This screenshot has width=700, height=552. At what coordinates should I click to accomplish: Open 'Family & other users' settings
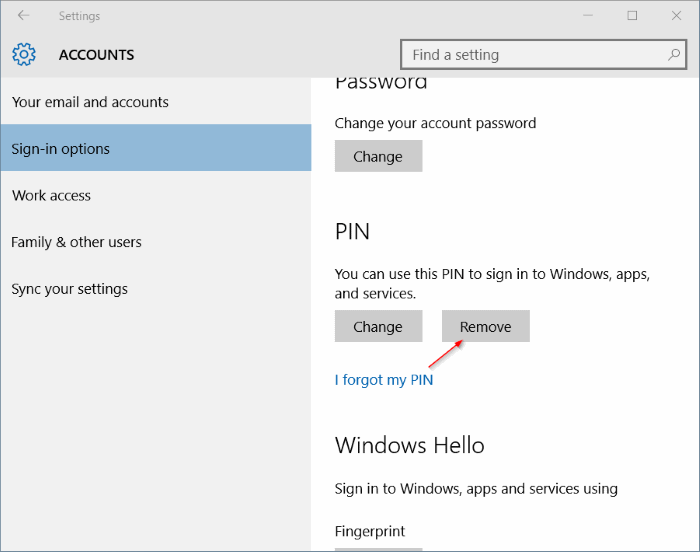[76, 242]
